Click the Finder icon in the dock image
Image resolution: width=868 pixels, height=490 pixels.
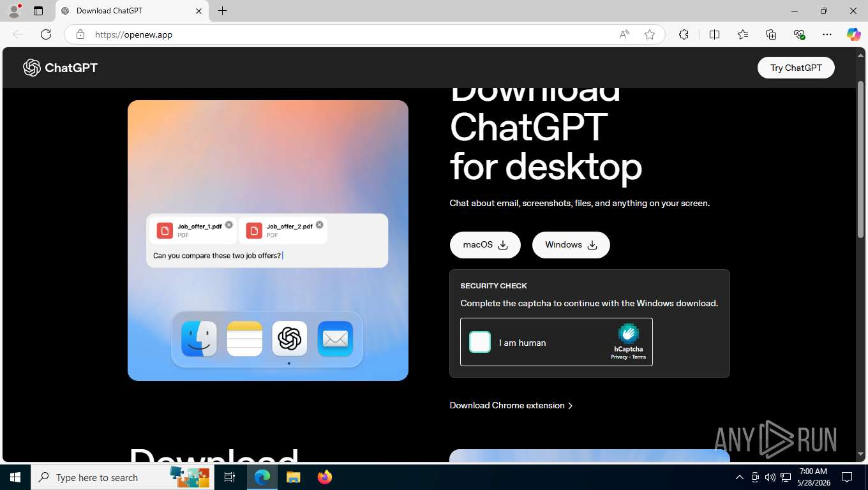coord(199,339)
